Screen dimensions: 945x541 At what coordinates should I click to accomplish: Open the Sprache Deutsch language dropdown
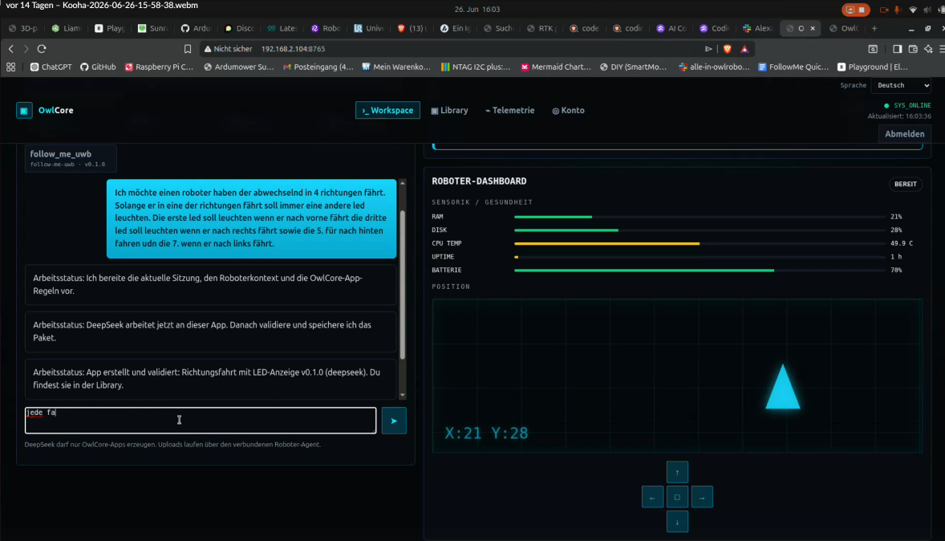[x=902, y=86]
